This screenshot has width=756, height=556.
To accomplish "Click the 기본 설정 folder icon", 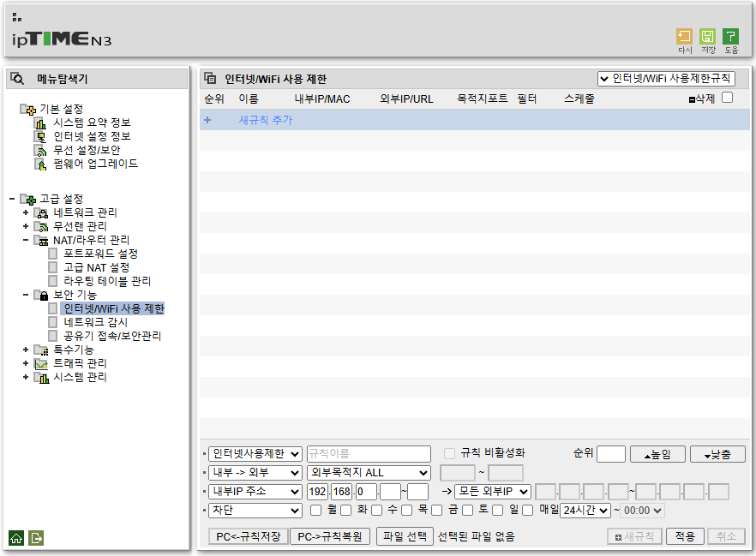I will point(28,110).
